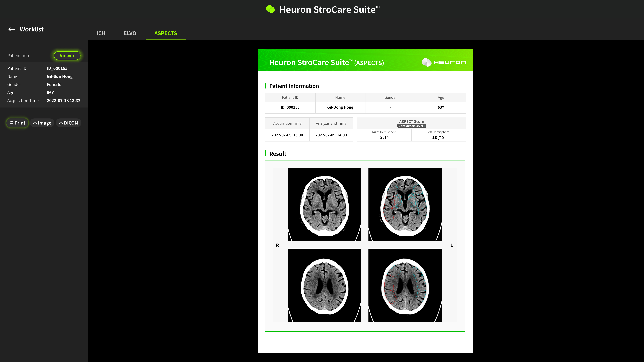Open the ICH tab
644x362 pixels.
[x=101, y=33]
